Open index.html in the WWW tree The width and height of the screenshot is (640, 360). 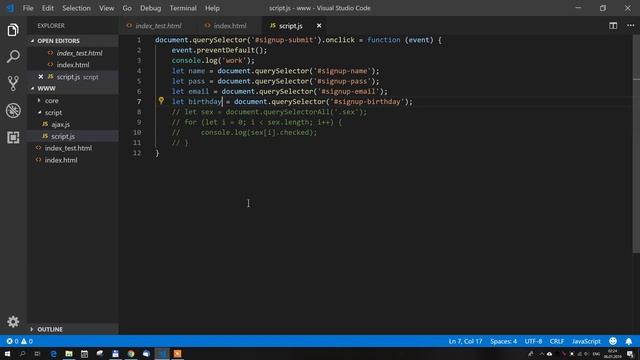point(61,160)
